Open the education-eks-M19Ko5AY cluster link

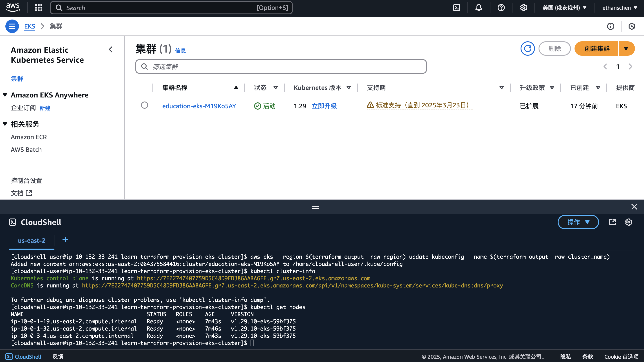(199, 106)
